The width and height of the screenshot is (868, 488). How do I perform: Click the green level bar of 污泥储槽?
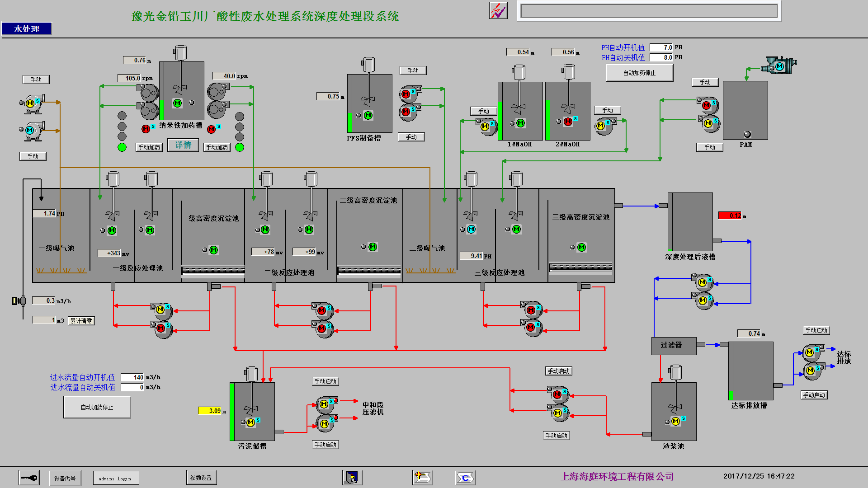[x=232, y=411]
